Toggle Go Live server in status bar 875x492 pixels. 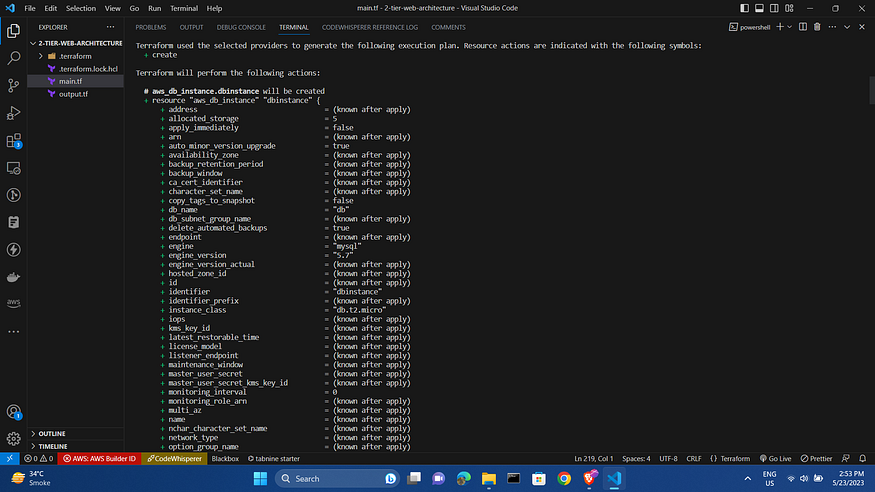pos(776,459)
